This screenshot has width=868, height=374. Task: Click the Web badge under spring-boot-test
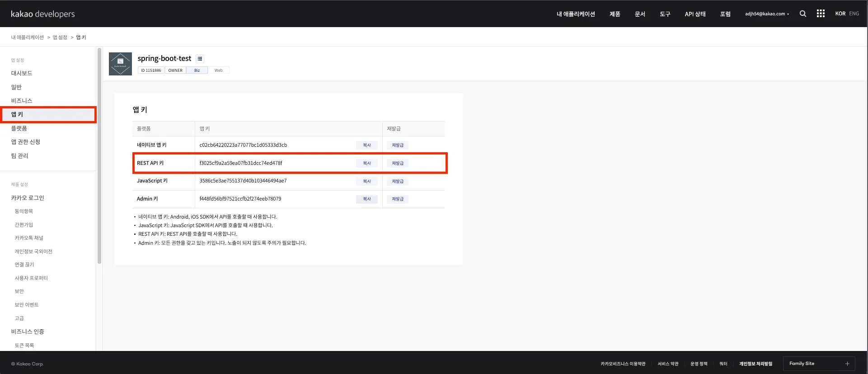click(x=219, y=70)
